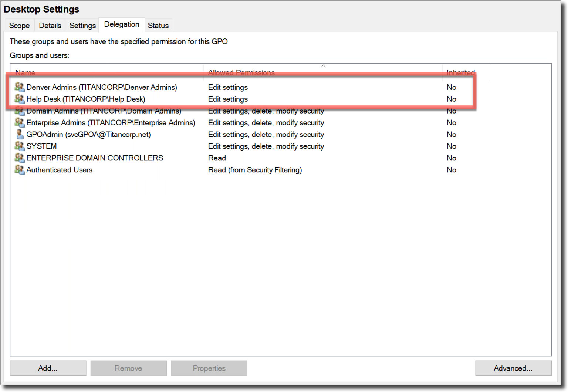Click the Properties button
This screenshot has height=392, width=568.
pyautogui.click(x=209, y=368)
